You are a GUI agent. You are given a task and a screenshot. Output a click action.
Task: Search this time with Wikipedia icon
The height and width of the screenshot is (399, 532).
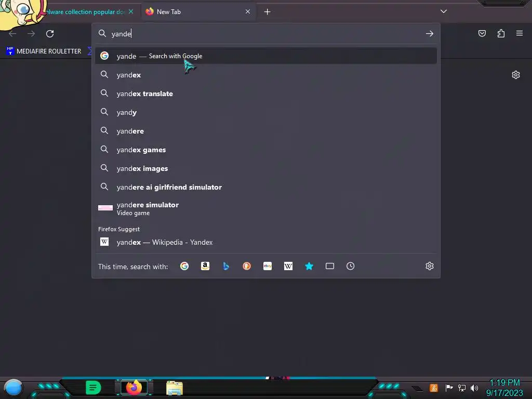tap(288, 267)
